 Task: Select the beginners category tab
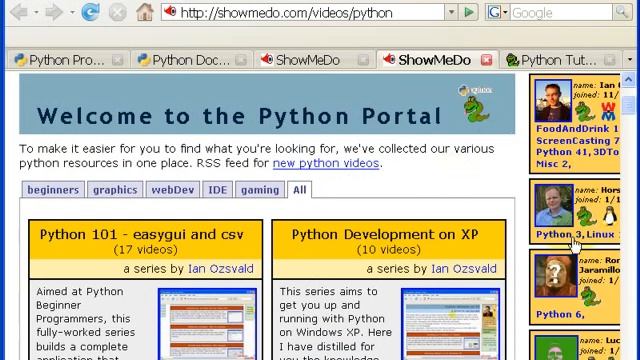[53, 190]
